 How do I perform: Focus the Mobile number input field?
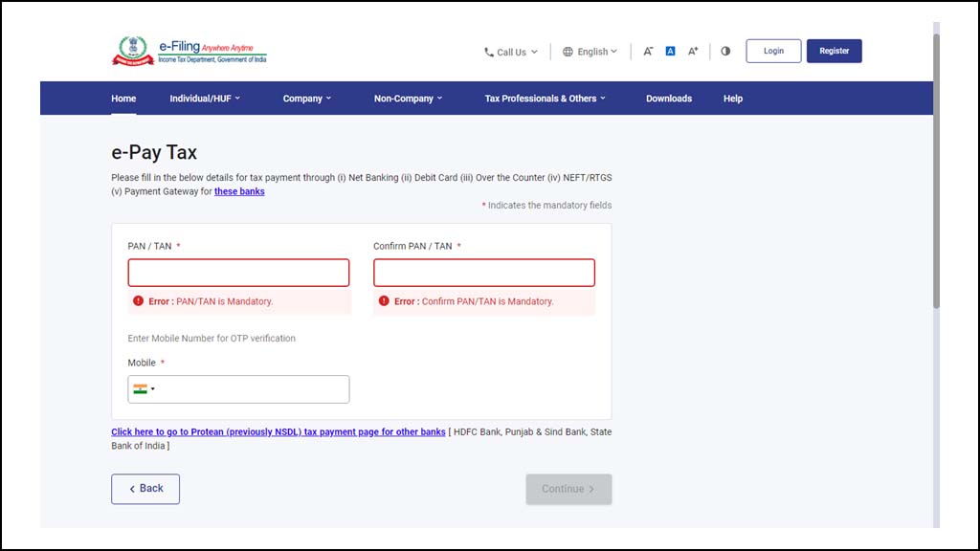click(x=238, y=389)
